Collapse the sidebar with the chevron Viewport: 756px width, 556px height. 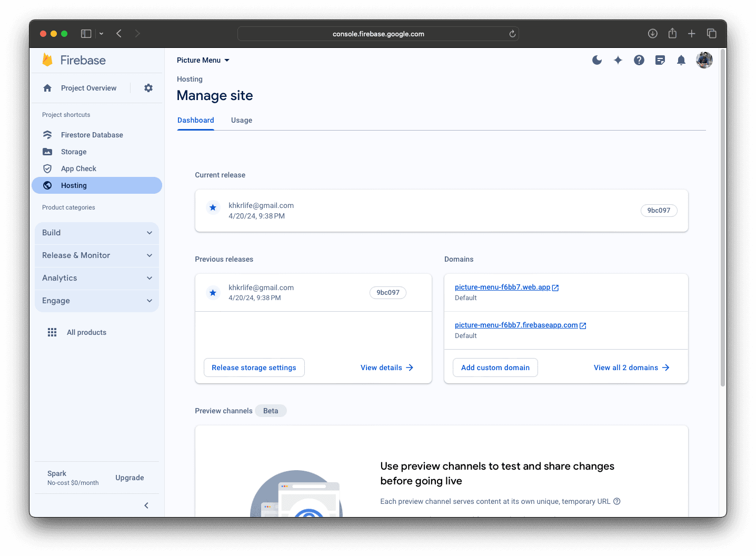point(146,505)
